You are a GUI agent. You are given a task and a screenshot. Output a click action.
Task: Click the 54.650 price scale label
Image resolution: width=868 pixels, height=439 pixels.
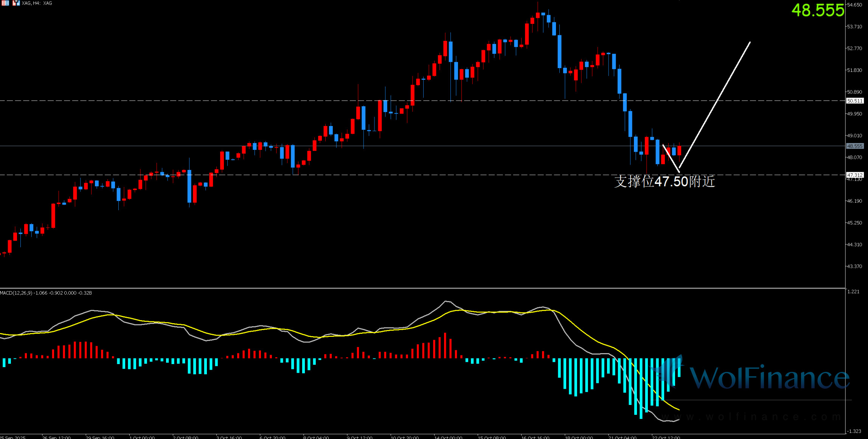pyautogui.click(x=854, y=5)
